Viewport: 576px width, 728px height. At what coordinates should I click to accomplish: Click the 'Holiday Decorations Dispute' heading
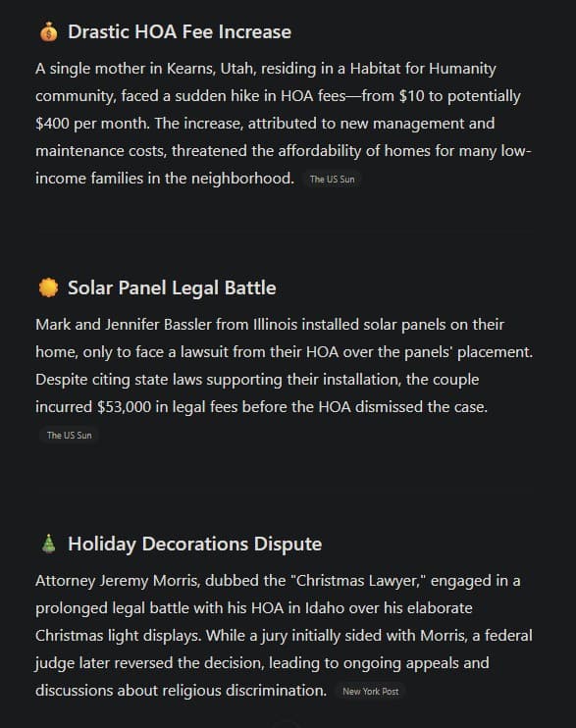pyautogui.click(x=194, y=544)
